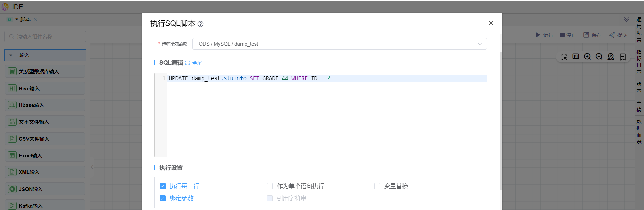The width and height of the screenshot is (644, 210).
Task: Click the locate/position canvas icon
Action: 611,57
